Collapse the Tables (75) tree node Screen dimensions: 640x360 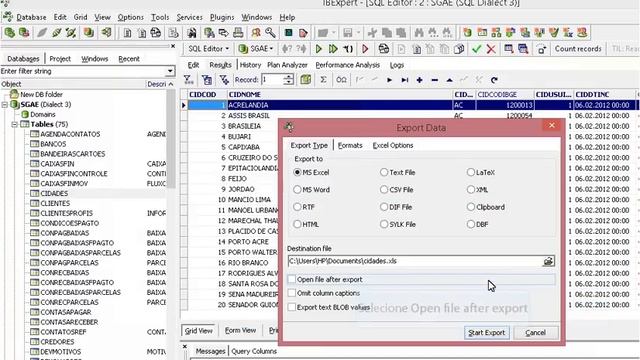click(x=15, y=124)
